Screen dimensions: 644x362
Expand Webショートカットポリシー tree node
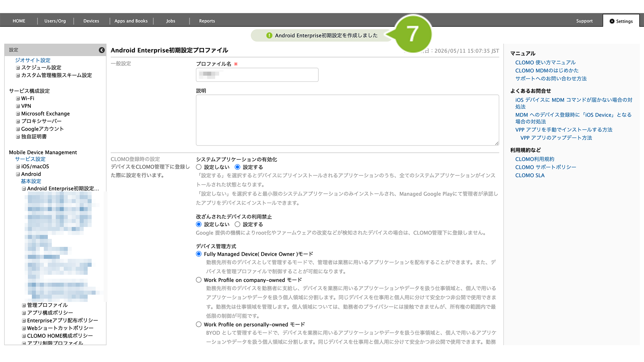[x=24, y=328]
